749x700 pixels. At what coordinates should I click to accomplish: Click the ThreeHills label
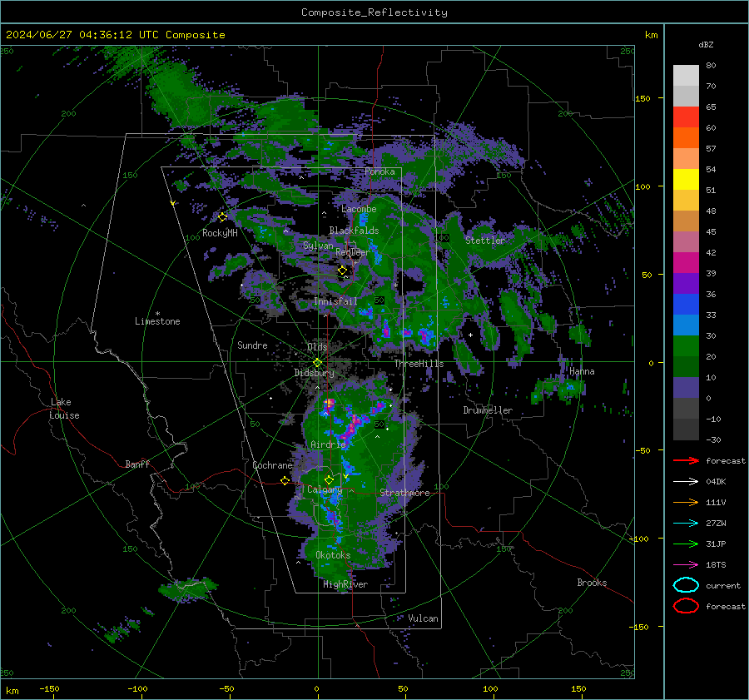pyautogui.click(x=419, y=364)
